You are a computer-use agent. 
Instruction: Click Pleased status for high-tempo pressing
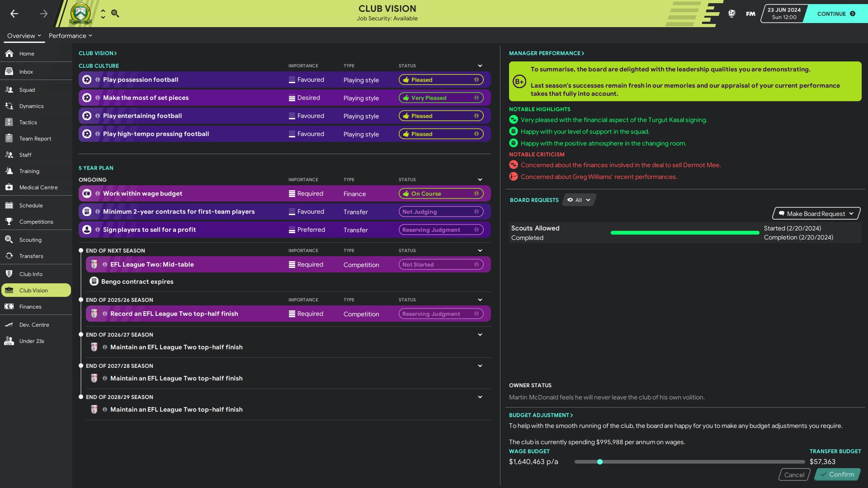[x=441, y=134]
